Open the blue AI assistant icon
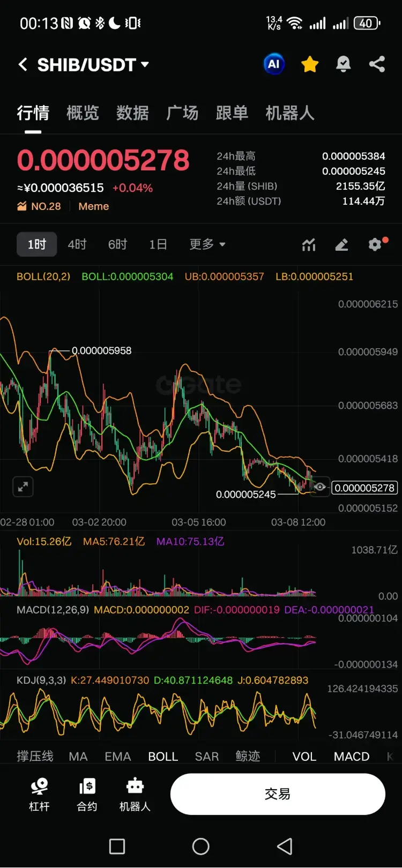This screenshot has width=402, height=868. (274, 64)
